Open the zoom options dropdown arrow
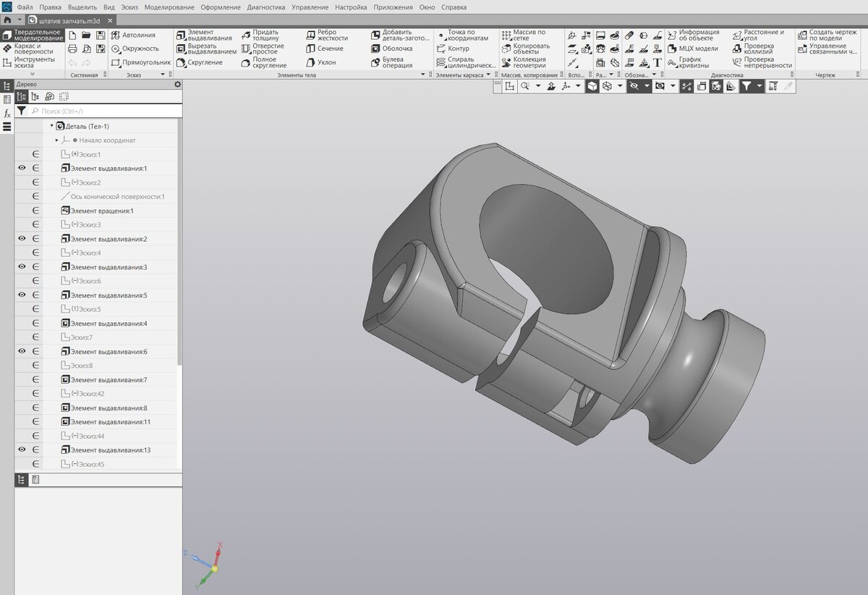The image size is (868, 595). click(537, 86)
